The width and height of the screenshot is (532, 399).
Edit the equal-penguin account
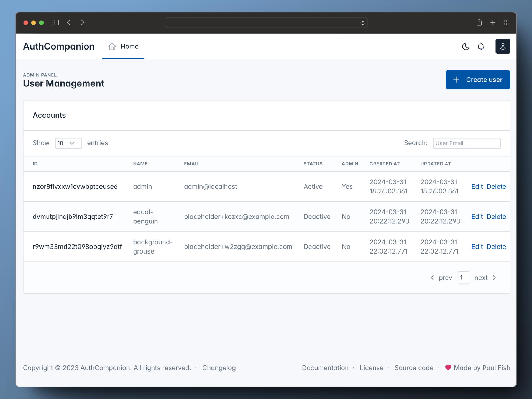point(477,217)
